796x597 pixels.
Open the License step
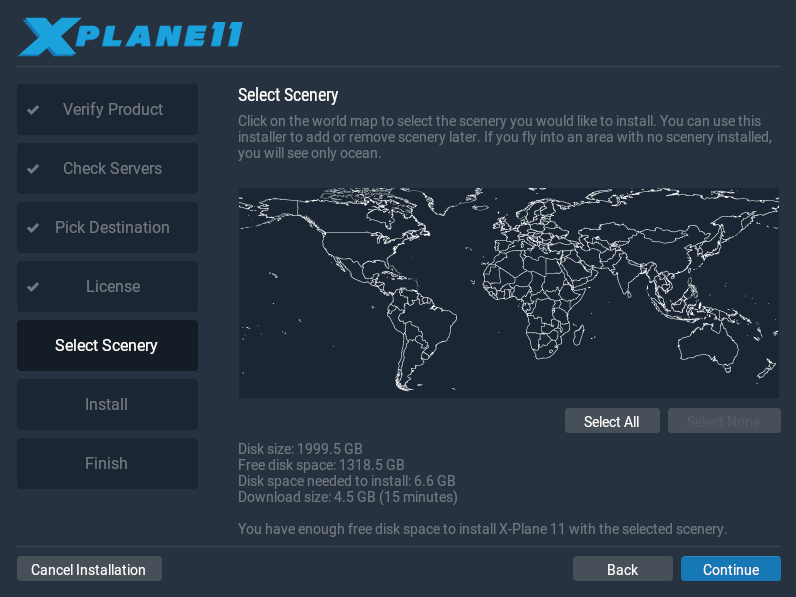tap(107, 286)
